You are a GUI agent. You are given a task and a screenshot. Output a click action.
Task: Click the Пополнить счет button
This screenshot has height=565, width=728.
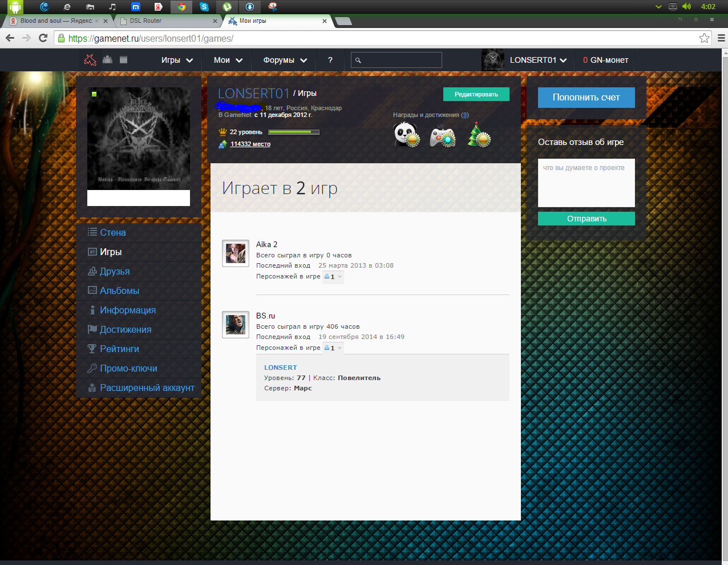(x=586, y=98)
